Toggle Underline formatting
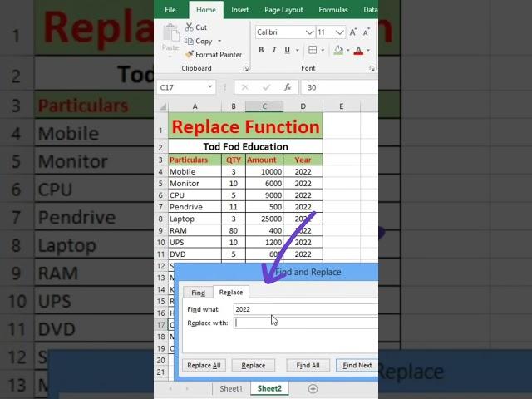The image size is (532, 399). (288, 50)
